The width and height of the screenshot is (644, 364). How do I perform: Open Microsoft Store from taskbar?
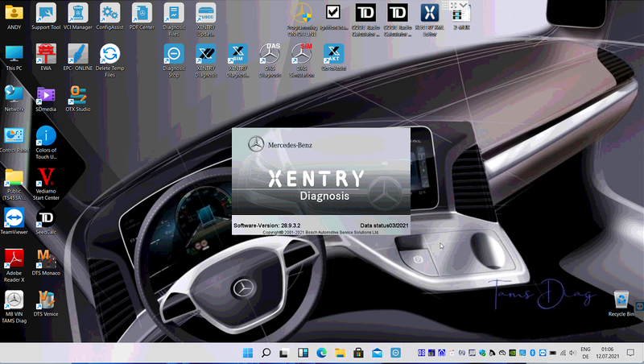pos(358,353)
